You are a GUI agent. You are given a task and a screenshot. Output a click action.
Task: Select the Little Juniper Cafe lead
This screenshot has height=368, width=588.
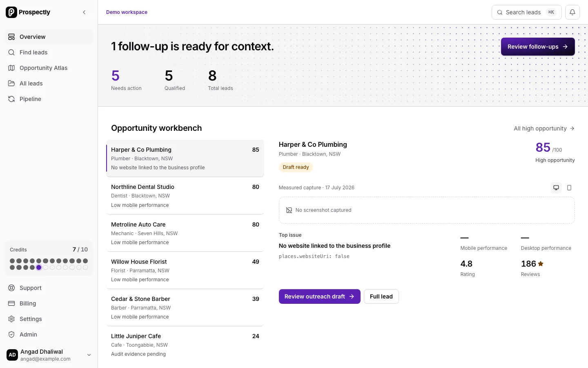[185, 345]
